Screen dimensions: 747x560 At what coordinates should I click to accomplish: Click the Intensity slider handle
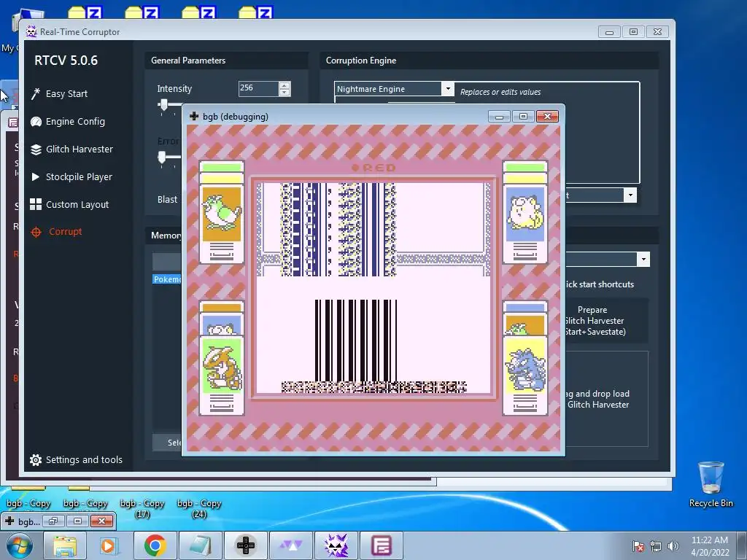[163, 105]
